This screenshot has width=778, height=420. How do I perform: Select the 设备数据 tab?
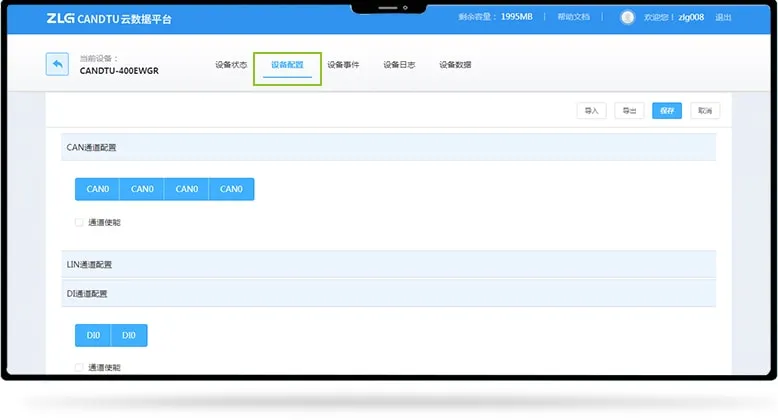(455, 65)
